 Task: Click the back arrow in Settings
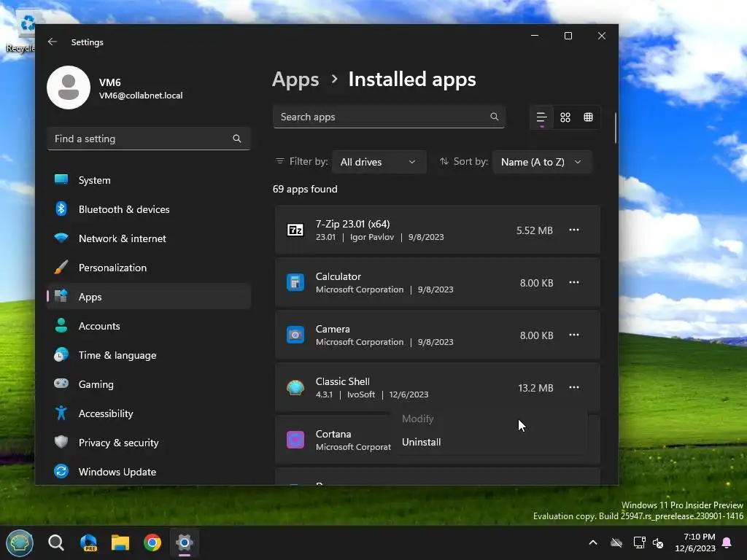point(53,42)
